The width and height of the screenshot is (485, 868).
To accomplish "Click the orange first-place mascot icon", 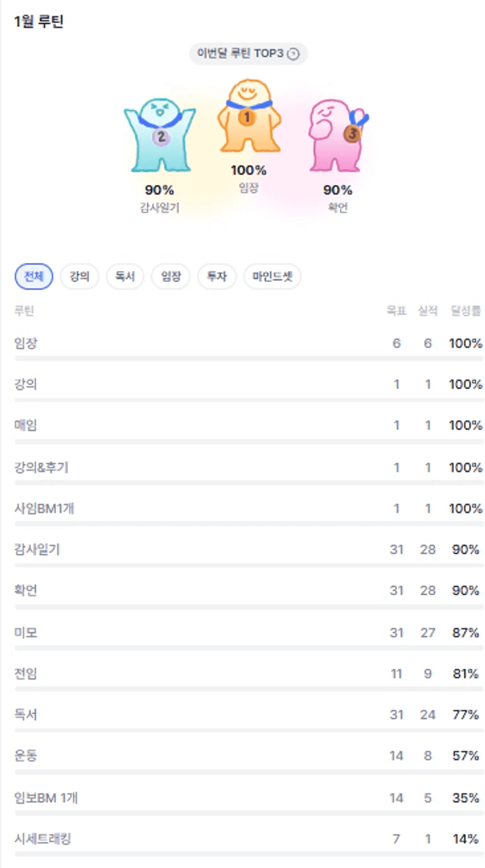I will 248,117.
